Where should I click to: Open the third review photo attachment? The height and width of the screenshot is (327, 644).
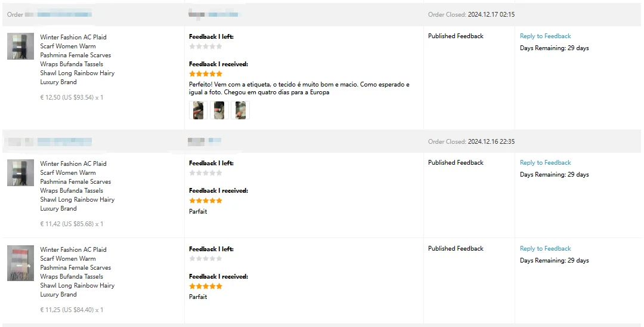pyautogui.click(x=240, y=110)
